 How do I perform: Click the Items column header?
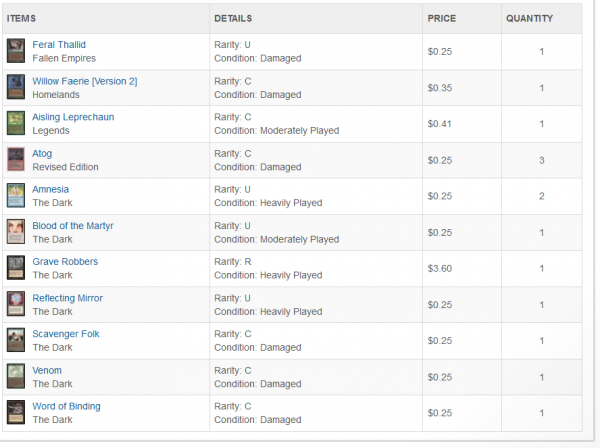tap(22, 18)
